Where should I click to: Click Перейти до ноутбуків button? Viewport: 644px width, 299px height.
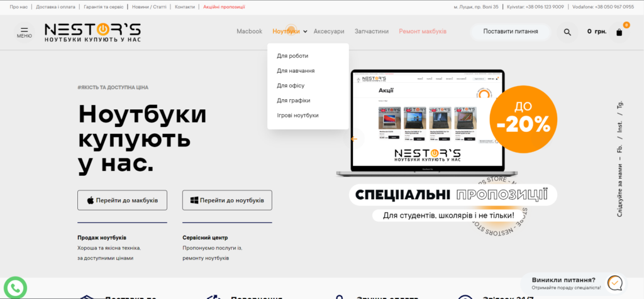pos(227,200)
